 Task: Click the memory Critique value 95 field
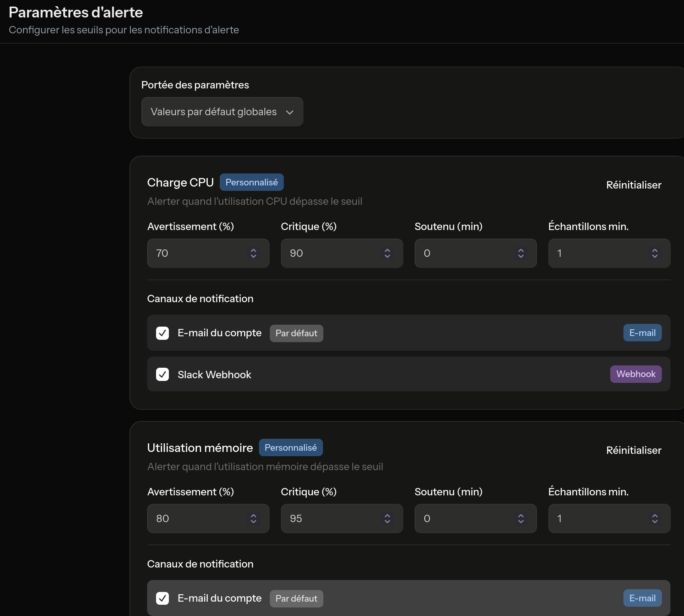pyautogui.click(x=328, y=519)
